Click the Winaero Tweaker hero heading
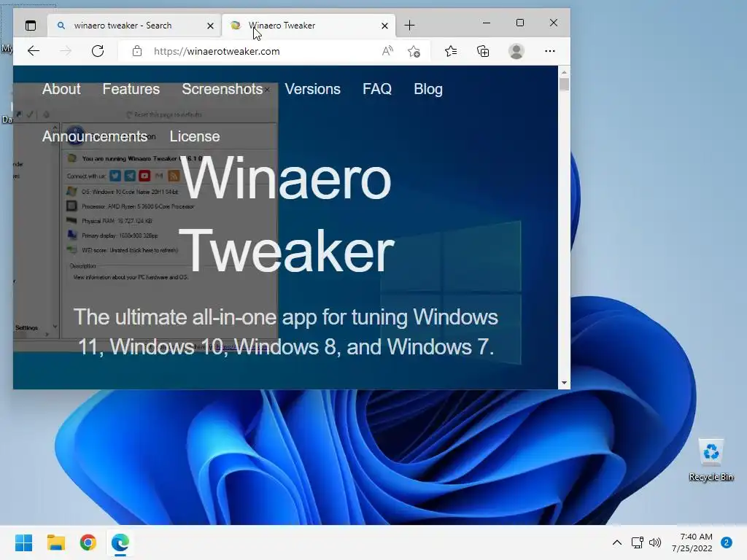The width and height of the screenshot is (747, 560). coord(286,215)
